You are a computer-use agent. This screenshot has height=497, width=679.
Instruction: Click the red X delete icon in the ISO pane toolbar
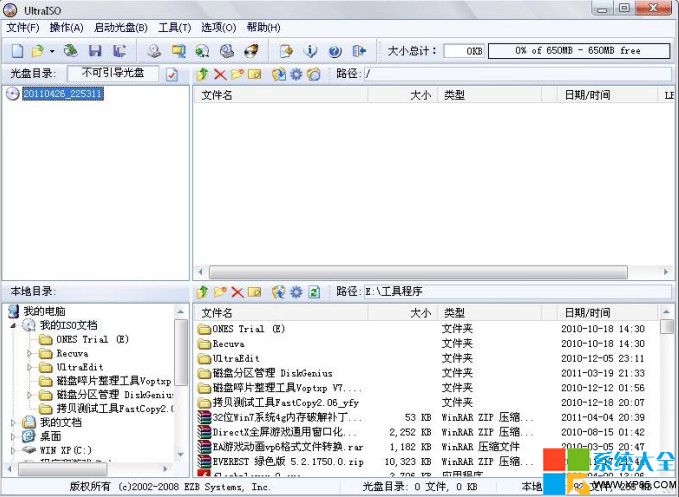click(220, 74)
